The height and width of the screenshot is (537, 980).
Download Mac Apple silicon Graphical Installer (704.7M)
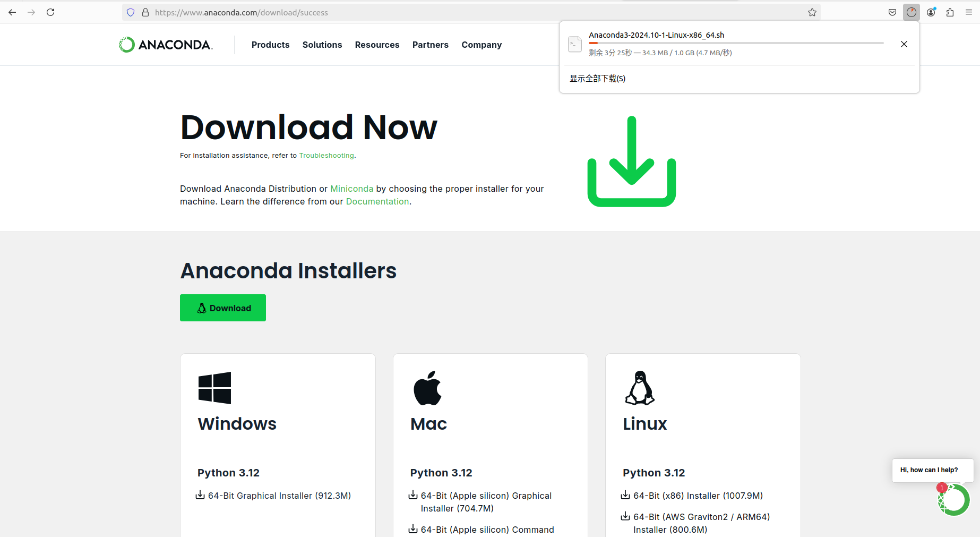486,502
